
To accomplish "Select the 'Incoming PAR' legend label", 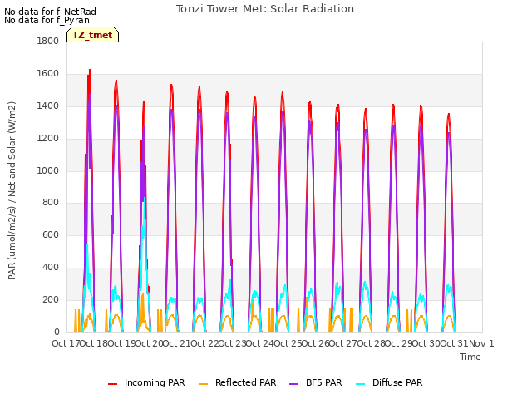I will [x=155, y=382].
